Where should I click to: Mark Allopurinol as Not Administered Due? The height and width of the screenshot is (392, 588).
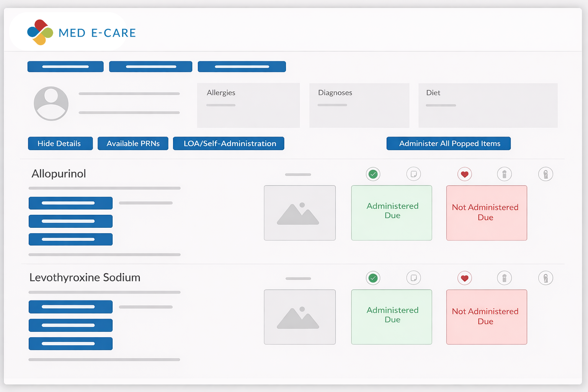tap(487, 213)
